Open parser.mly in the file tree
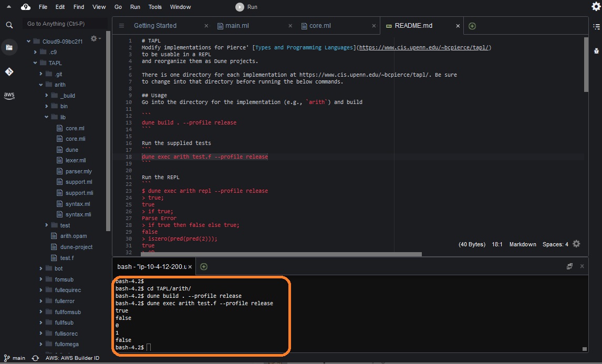Screen dimensions: 602x364 tap(78, 171)
